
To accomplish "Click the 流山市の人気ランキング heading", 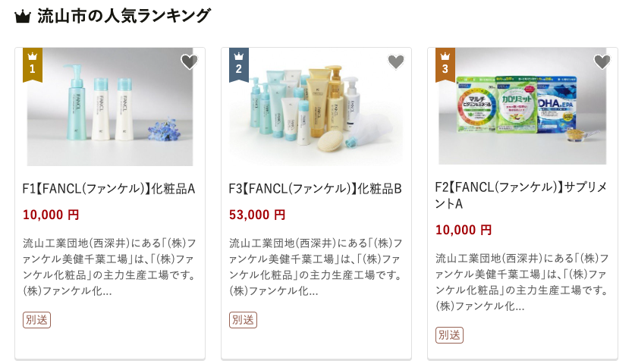I will (124, 16).
